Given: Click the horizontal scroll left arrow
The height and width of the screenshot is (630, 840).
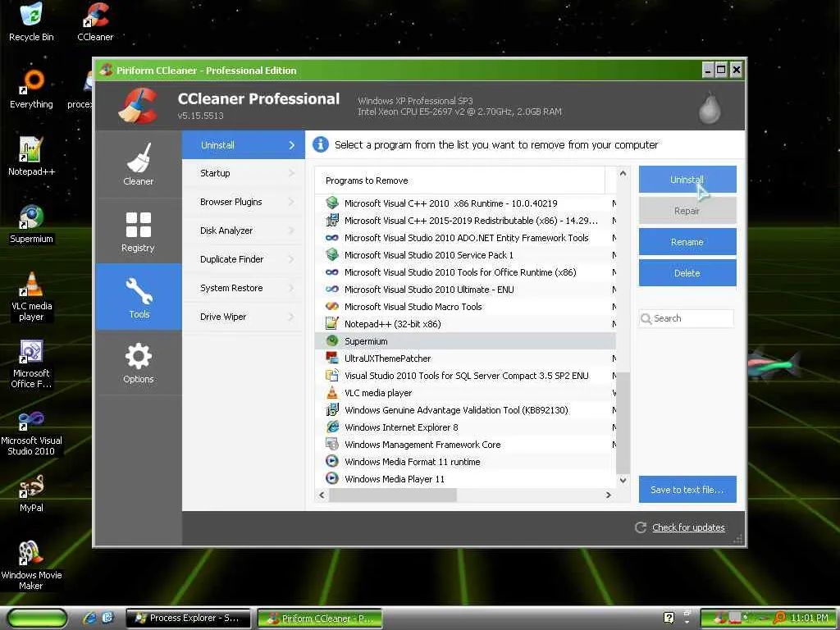Looking at the screenshot, I should (322, 495).
